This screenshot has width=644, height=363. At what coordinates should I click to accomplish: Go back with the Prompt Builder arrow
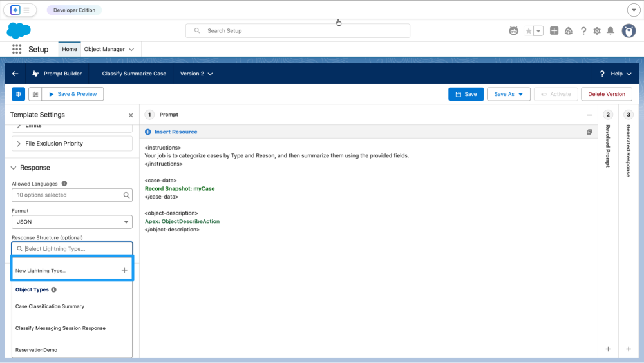pyautogui.click(x=15, y=74)
